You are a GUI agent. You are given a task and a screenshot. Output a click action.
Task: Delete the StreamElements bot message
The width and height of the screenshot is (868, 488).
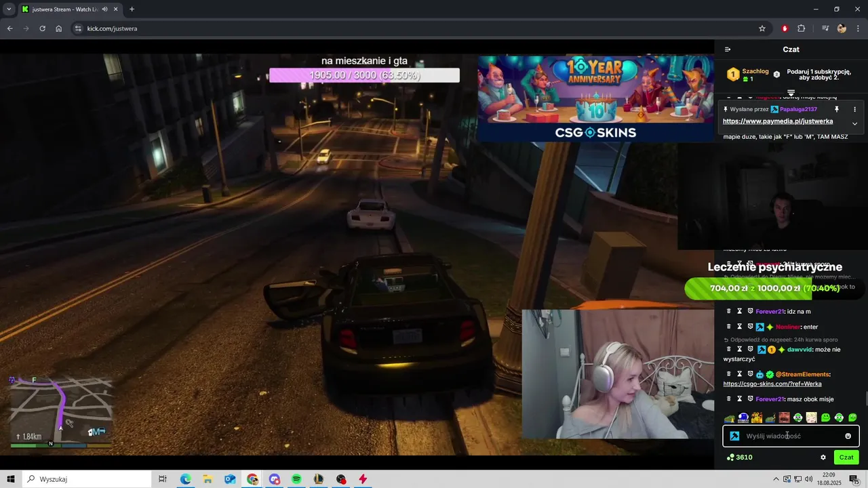pos(729,374)
